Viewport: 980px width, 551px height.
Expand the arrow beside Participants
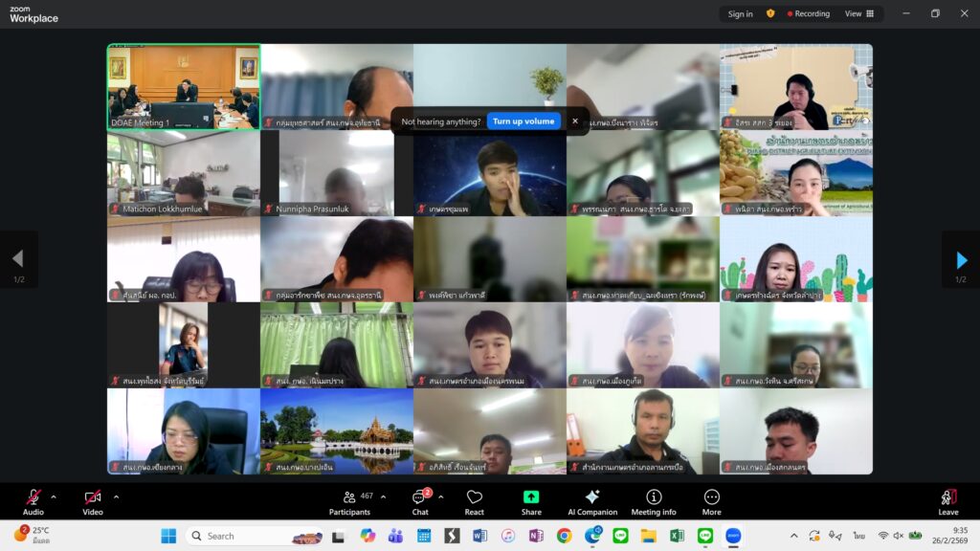click(x=383, y=496)
